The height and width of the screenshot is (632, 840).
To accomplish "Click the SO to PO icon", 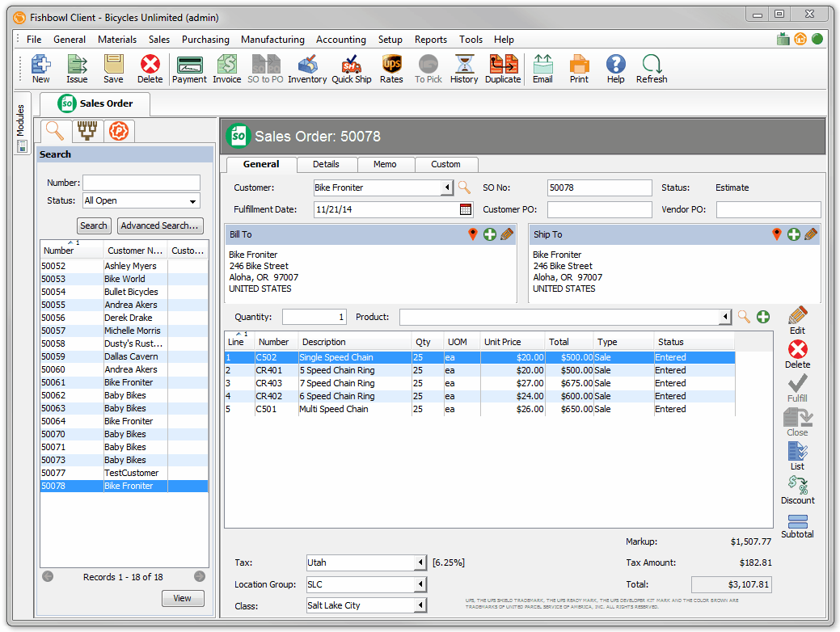I will [x=266, y=69].
